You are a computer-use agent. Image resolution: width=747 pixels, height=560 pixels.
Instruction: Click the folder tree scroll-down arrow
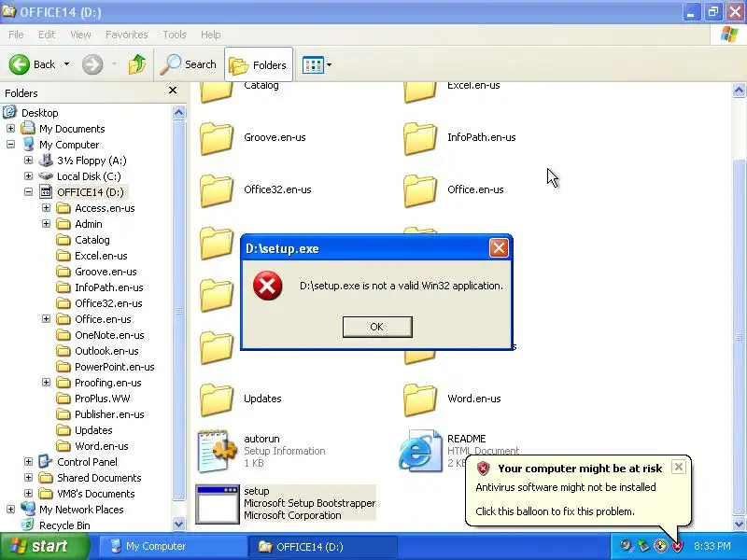point(178,524)
